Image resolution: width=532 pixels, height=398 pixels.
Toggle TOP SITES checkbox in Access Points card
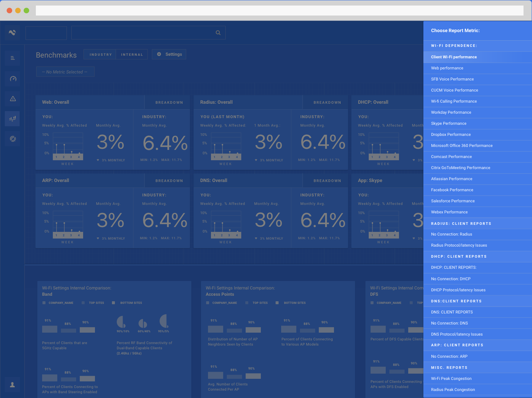(x=247, y=303)
